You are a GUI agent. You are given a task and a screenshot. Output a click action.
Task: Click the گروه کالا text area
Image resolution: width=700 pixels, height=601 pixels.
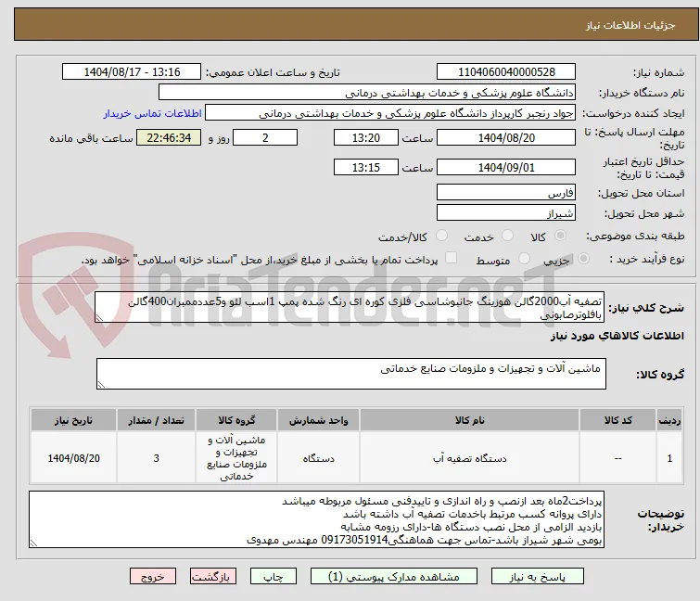pyautogui.click(x=351, y=374)
